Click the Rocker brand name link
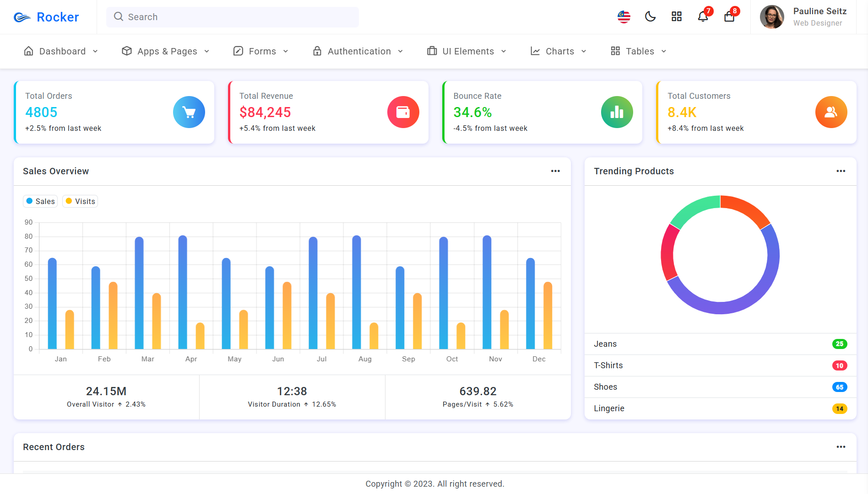The width and height of the screenshot is (868, 494). coord(58,17)
